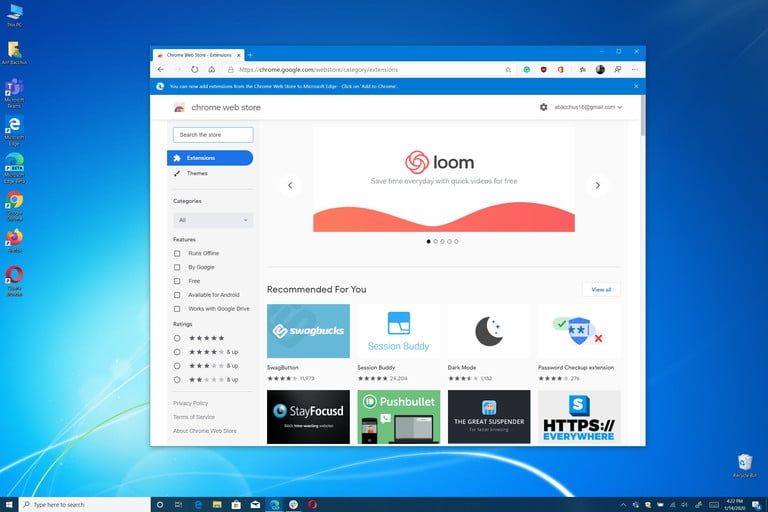Open Mail app from the taskbar
Image resolution: width=768 pixels, height=512 pixels.
pyautogui.click(x=255, y=504)
